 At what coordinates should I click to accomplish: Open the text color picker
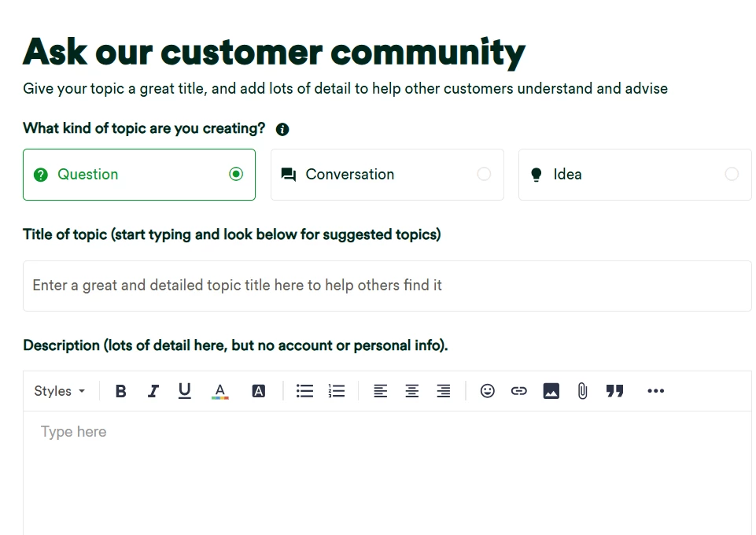pyautogui.click(x=220, y=391)
